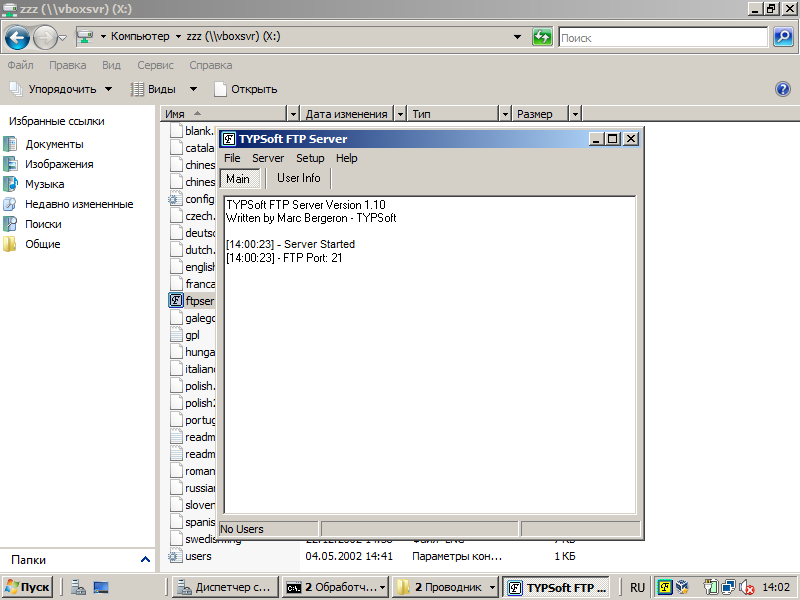Click the muted volume tray icon
The width and height of the screenshot is (800, 600).
746,588
